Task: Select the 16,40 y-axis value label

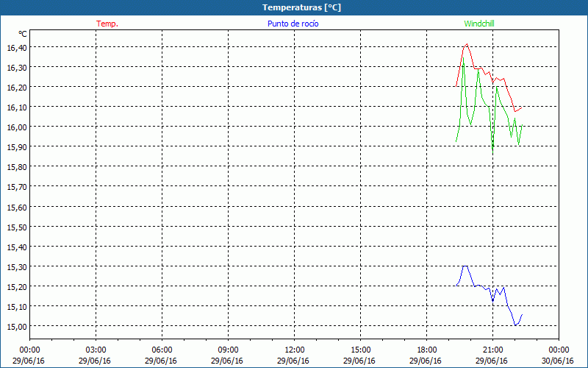Action: [x=16, y=47]
